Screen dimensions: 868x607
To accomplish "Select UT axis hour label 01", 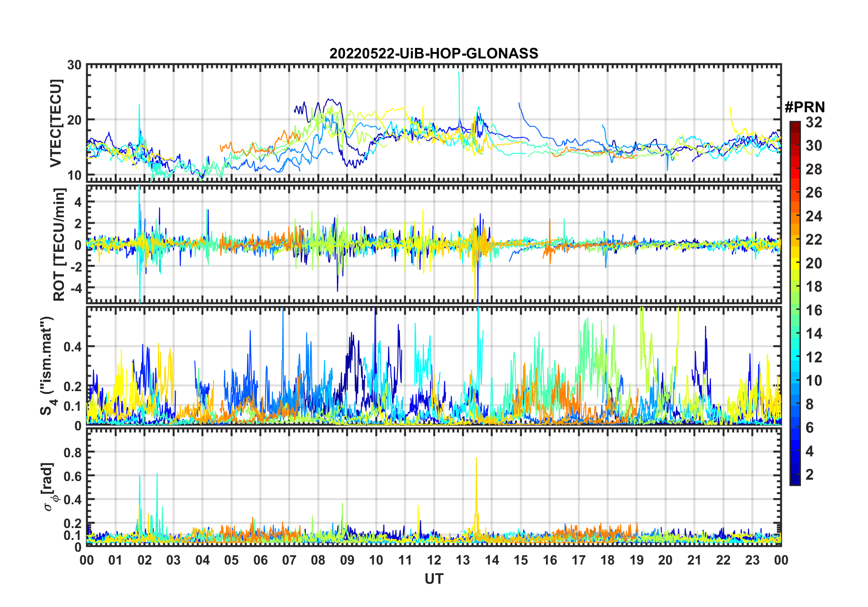I will pos(115,560).
